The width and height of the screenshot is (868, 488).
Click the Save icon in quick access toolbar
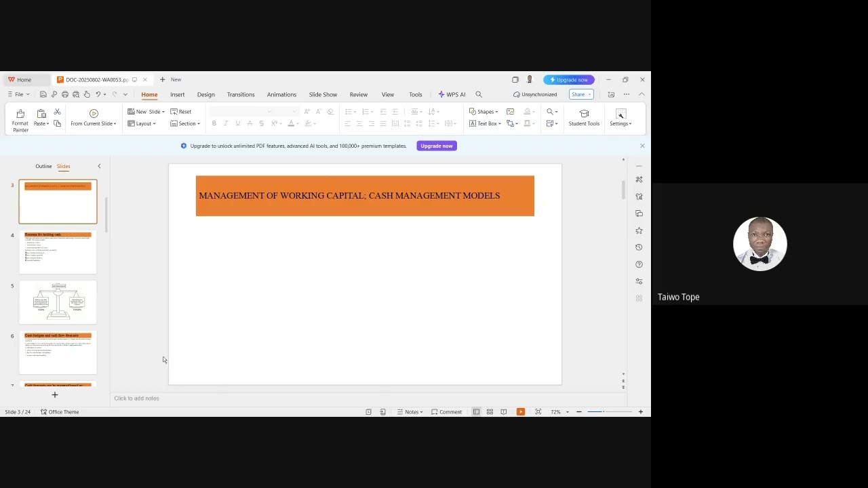point(43,94)
